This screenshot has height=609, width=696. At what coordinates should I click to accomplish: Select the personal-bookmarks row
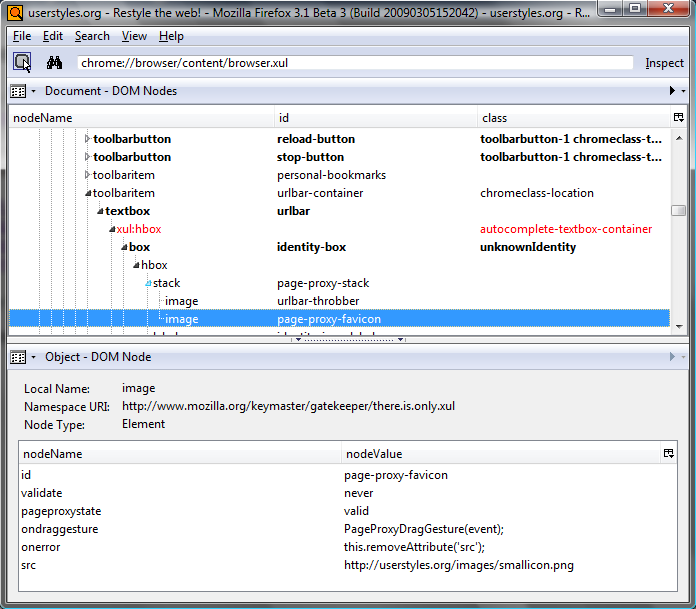(339, 175)
